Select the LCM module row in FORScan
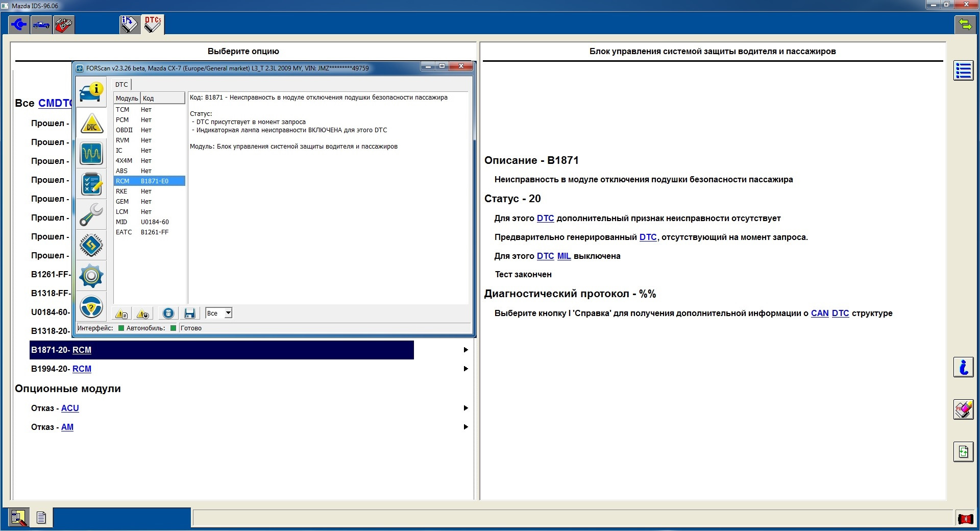This screenshot has width=980, height=531. (x=149, y=212)
